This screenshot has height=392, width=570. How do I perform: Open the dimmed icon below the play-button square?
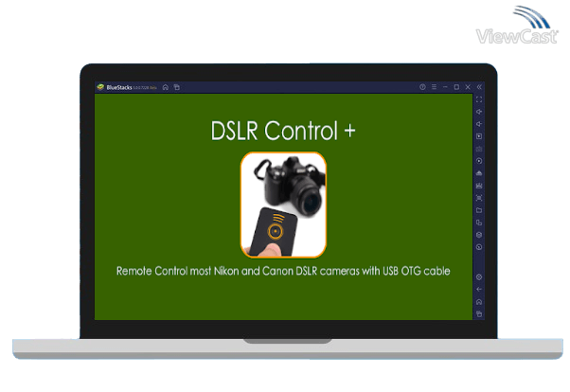coord(479,149)
